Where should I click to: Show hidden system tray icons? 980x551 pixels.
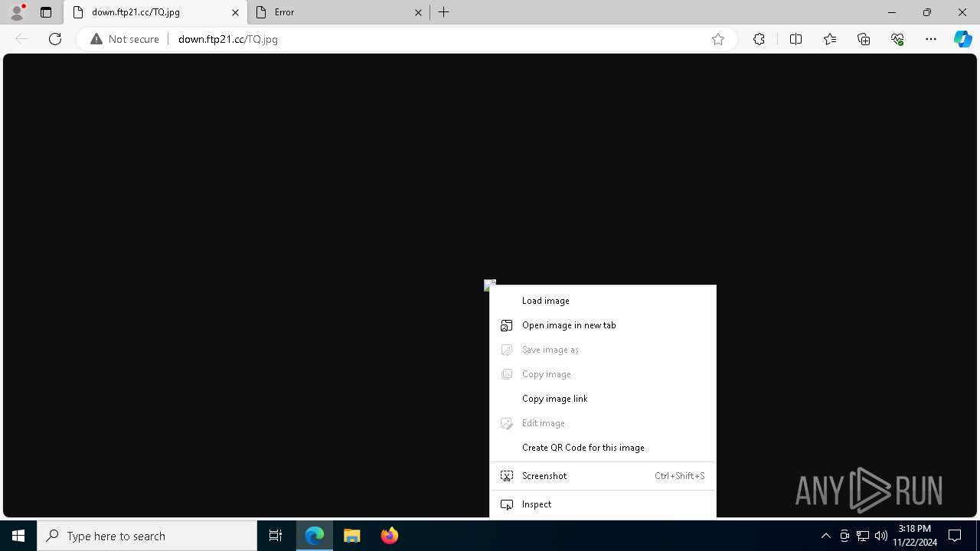pyautogui.click(x=825, y=536)
